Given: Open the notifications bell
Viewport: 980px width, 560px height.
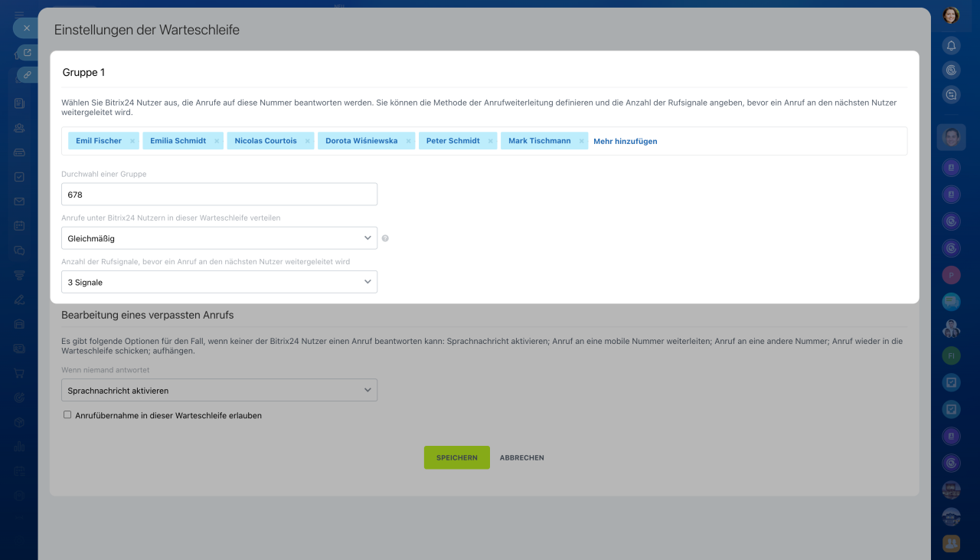Looking at the screenshot, I should coord(951,45).
